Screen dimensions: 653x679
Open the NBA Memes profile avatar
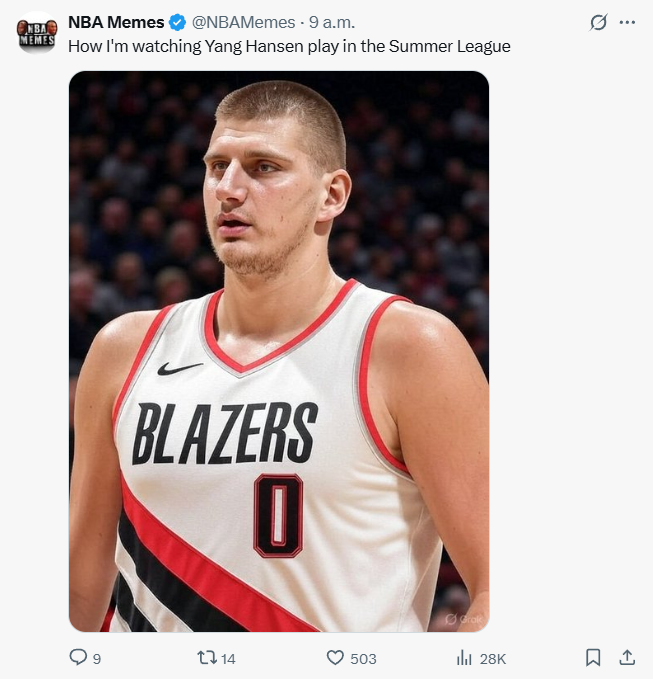pos(37,32)
